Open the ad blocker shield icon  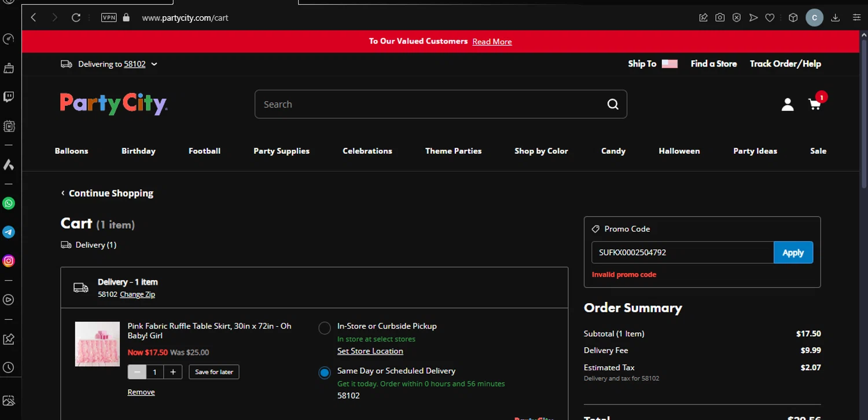point(737,18)
